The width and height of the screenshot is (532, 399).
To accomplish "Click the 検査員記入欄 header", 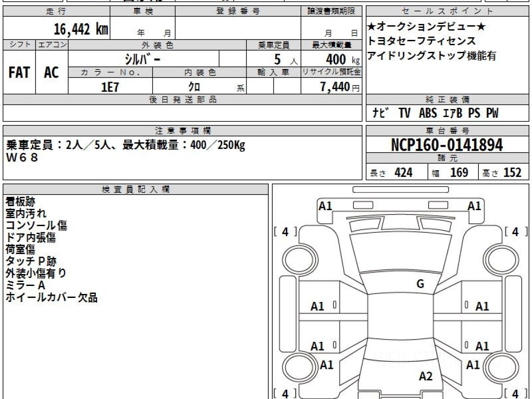I will point(136,189).
